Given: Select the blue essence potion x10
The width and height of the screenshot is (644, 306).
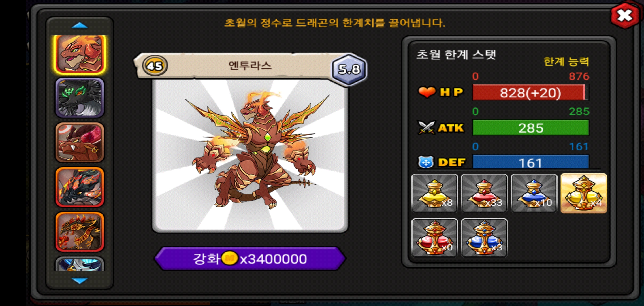Looking at the screenshot, I should 534,193.
